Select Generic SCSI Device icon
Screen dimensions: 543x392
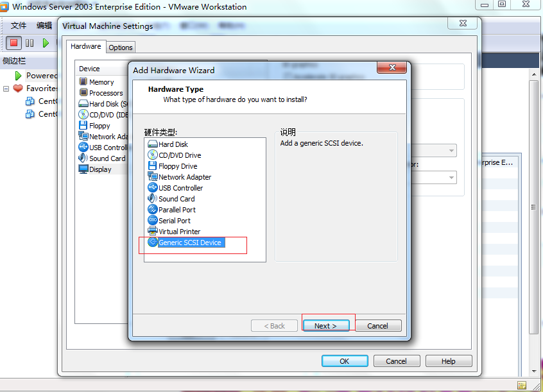pyautogui.click(x=153, y=242)
